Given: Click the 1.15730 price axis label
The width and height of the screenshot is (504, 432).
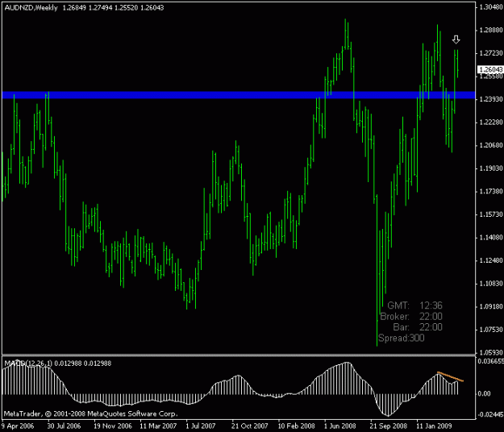Looking at the screenshot, I should [x=491, y=214].
